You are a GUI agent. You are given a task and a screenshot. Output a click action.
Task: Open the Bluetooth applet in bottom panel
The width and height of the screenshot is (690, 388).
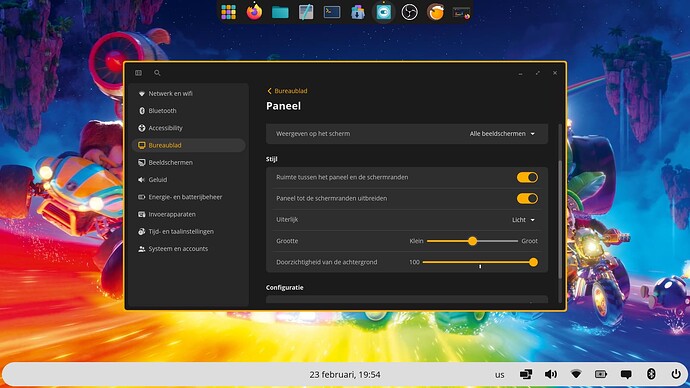(x=651, y=374)
